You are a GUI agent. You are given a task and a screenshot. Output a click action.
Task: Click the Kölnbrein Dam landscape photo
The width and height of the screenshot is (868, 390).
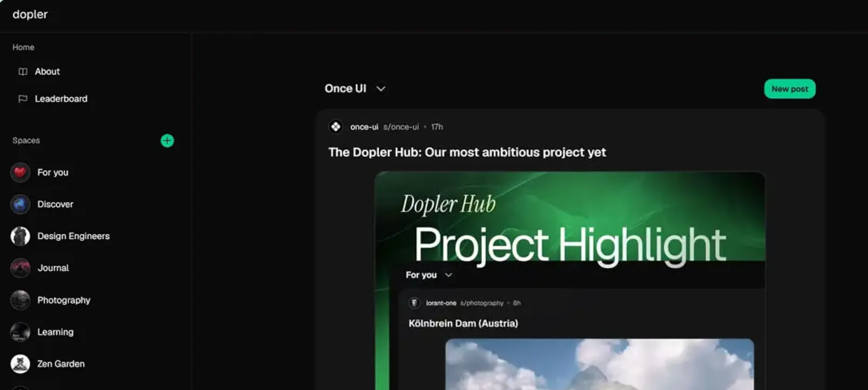600,364
